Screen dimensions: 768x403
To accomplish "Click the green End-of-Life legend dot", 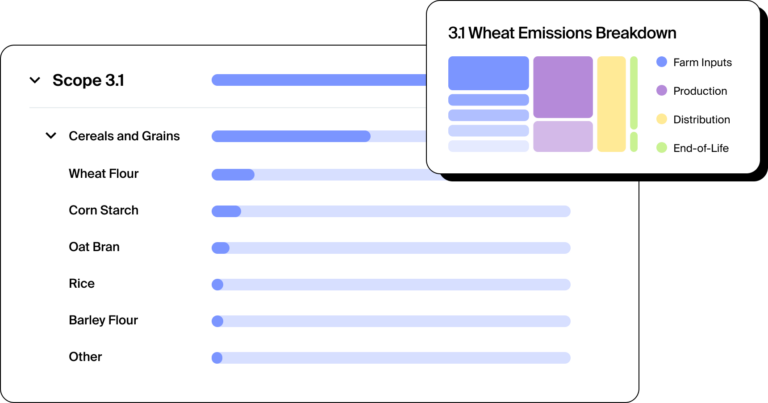I will 662,147.
